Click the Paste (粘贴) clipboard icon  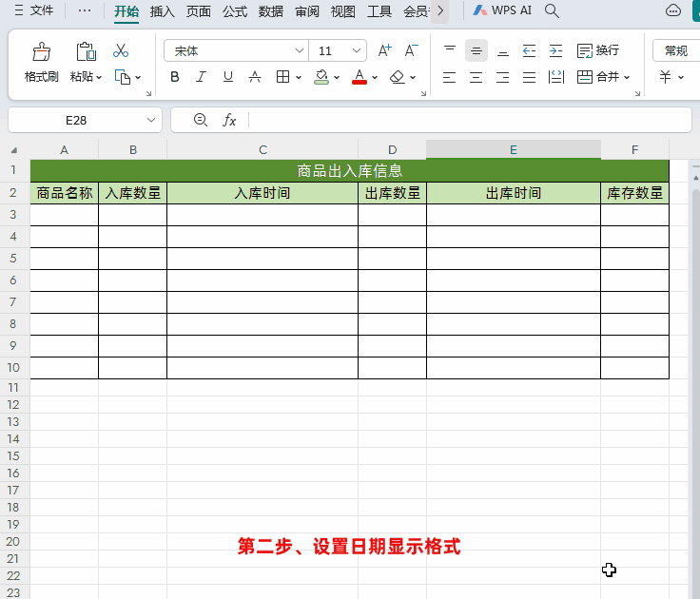point(86,51)
